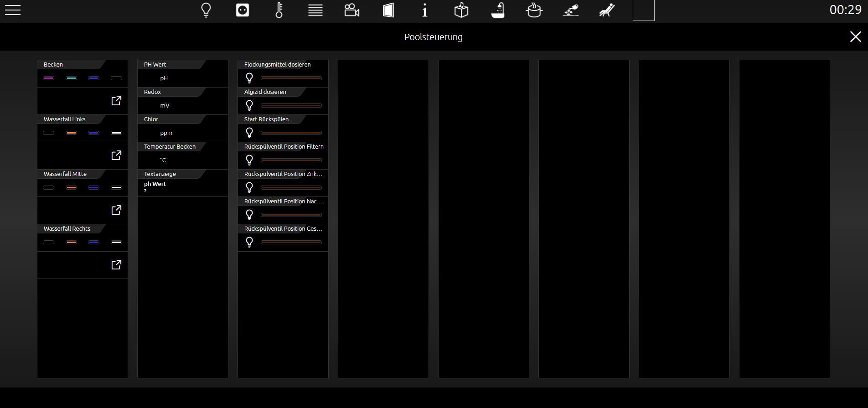
Task: Open the door/window section icon
Action: point(388,10)
